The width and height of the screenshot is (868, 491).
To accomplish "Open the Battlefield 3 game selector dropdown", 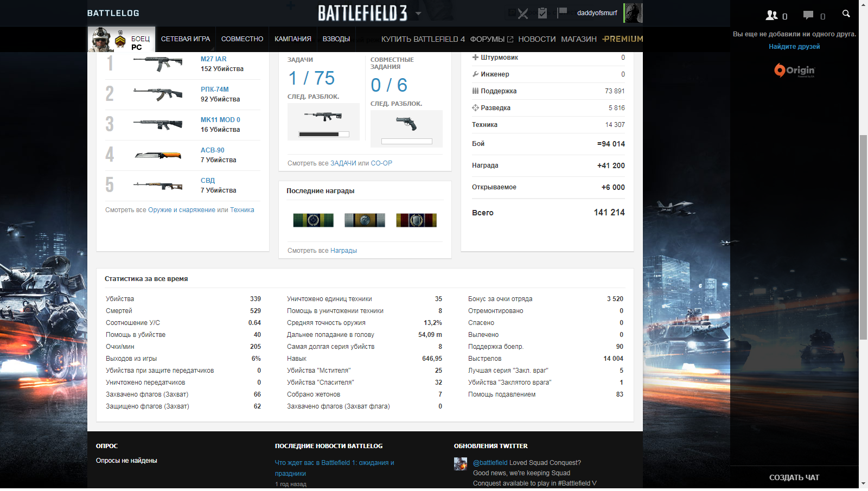I will [418, 14].
